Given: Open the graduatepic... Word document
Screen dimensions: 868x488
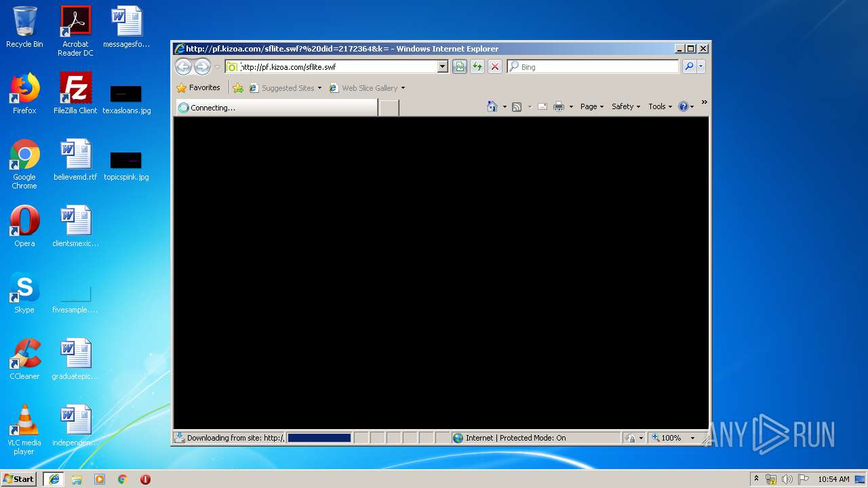Looking at the screenshot, I should (75, 359).
